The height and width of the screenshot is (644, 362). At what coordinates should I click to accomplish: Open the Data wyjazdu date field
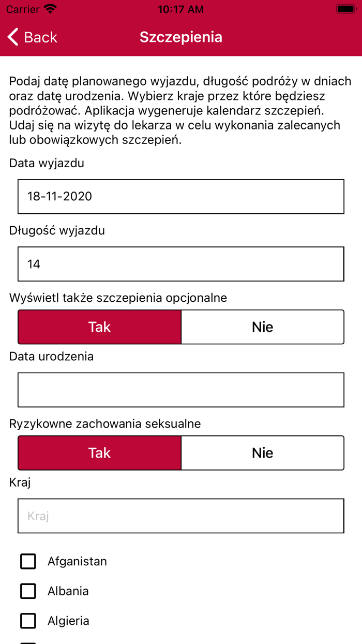(x=181, y=196)
